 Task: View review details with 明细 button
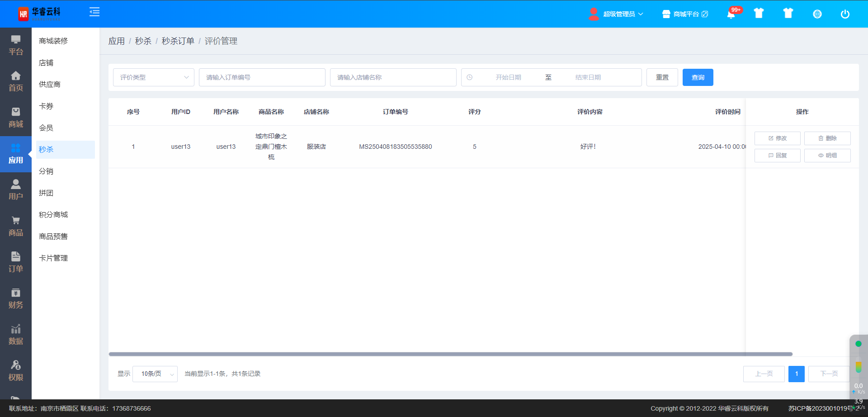[x=827, y=156]
